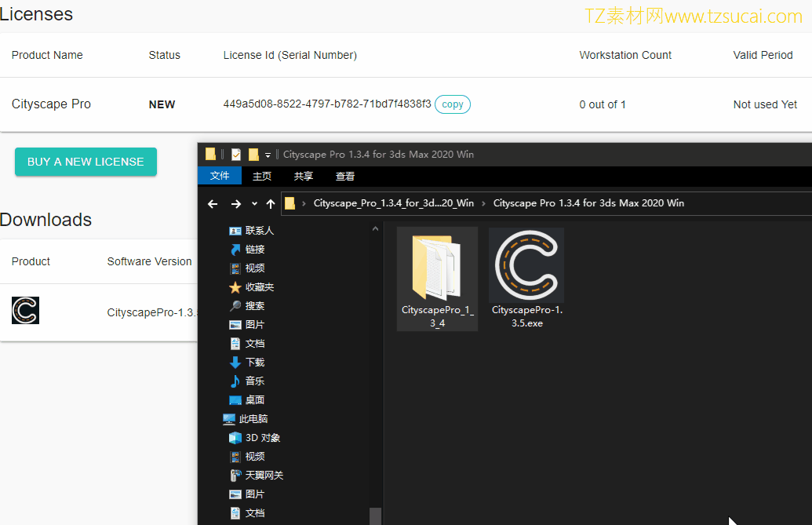Click the 'Not used Yet' valid period cell
The image size is (812, 525).
[x=765, y=104]
